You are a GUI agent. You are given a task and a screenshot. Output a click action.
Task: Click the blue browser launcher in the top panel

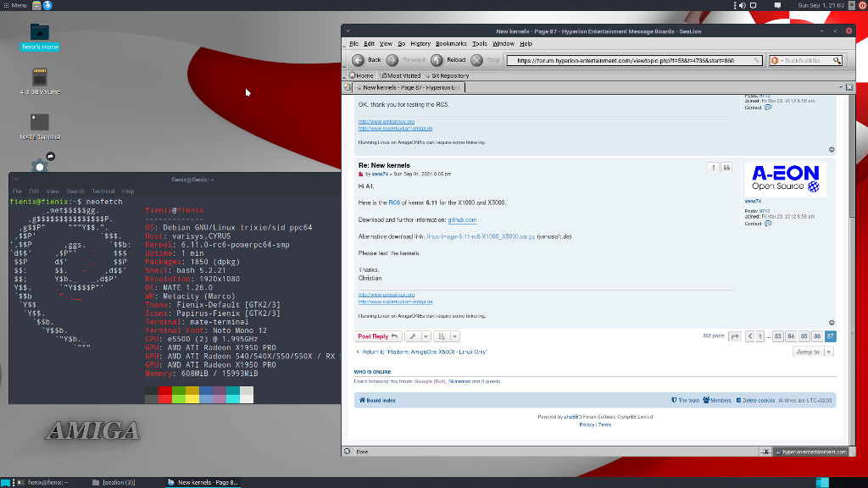pyautogui.click(x=47, y=5)
